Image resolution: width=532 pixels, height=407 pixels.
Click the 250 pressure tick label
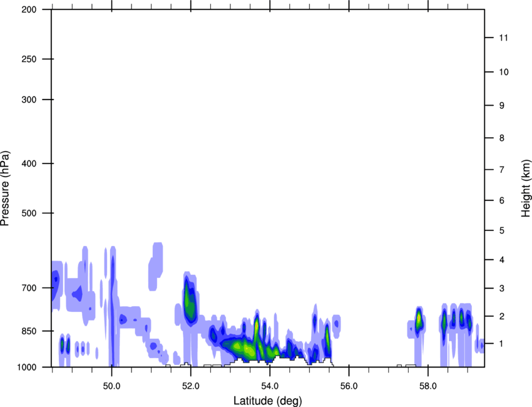click(x=29, y=59)
